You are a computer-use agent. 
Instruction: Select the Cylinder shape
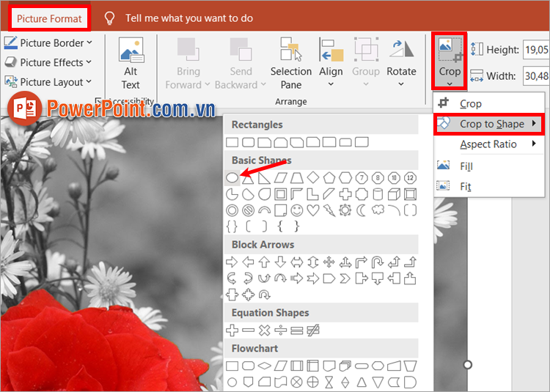[x=378, y=194]
